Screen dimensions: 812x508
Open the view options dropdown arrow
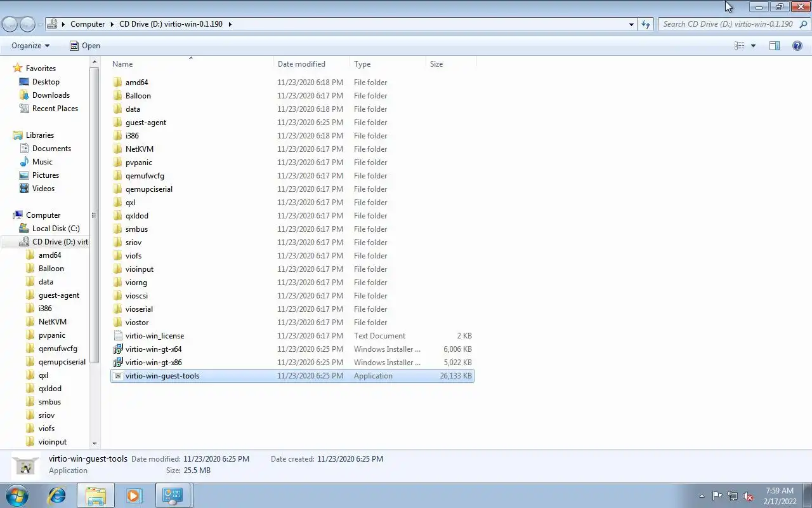pyautogui.click(x=753, y=46)
